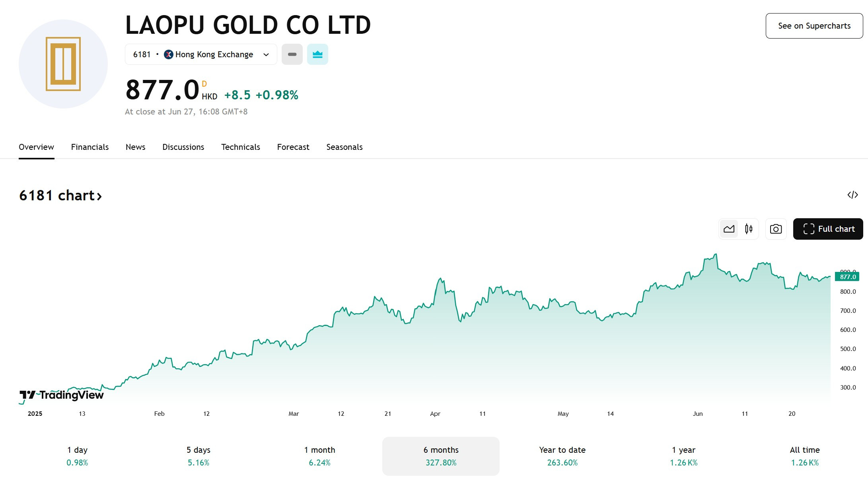Open the 6181 chart heading link
The image size is (868, 477).
60,196
